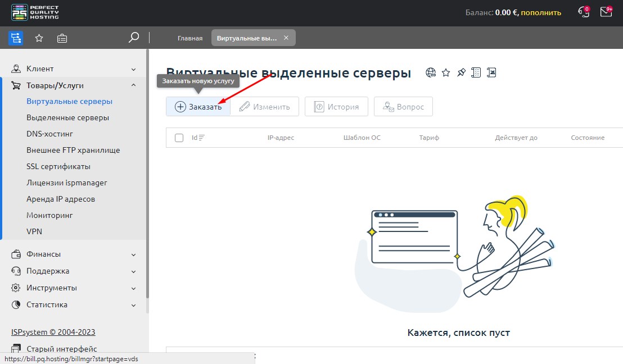Click the globe link icon beside title

coord(431,72)
